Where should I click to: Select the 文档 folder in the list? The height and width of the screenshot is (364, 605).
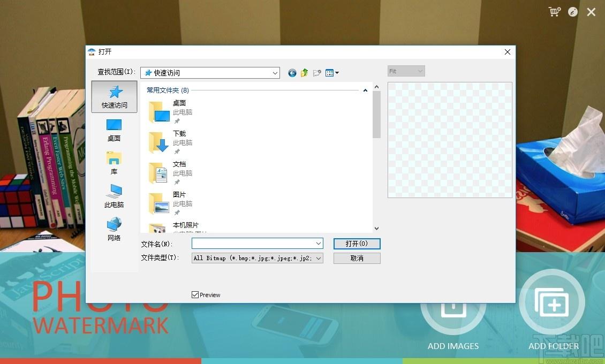pyautogui.click(x=171, y=172)
